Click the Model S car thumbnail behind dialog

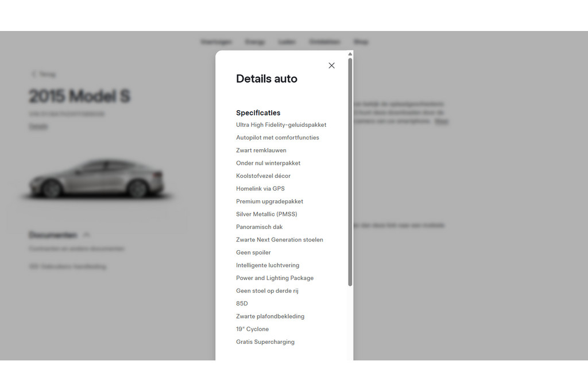96,178
